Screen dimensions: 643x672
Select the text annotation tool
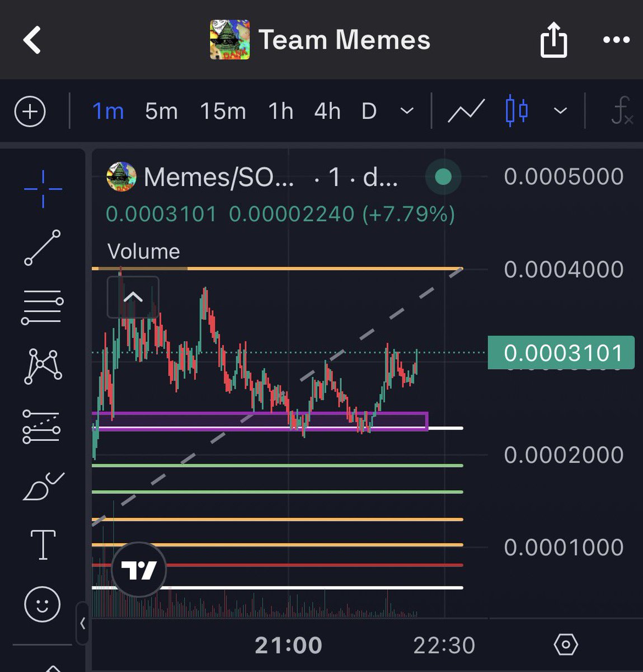pyautogui.click(x=43, y=545)
